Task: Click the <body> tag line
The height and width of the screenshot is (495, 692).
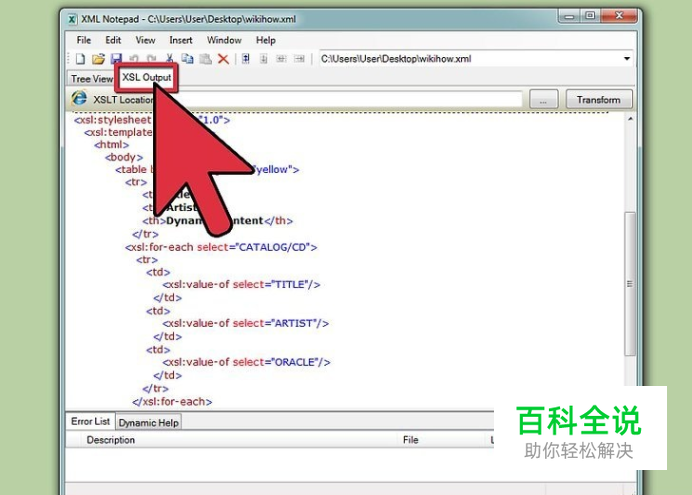Action: [124, 158]
